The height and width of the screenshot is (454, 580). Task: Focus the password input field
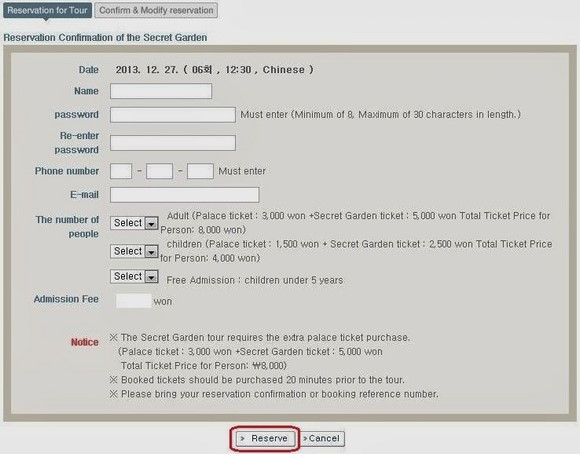173,115
